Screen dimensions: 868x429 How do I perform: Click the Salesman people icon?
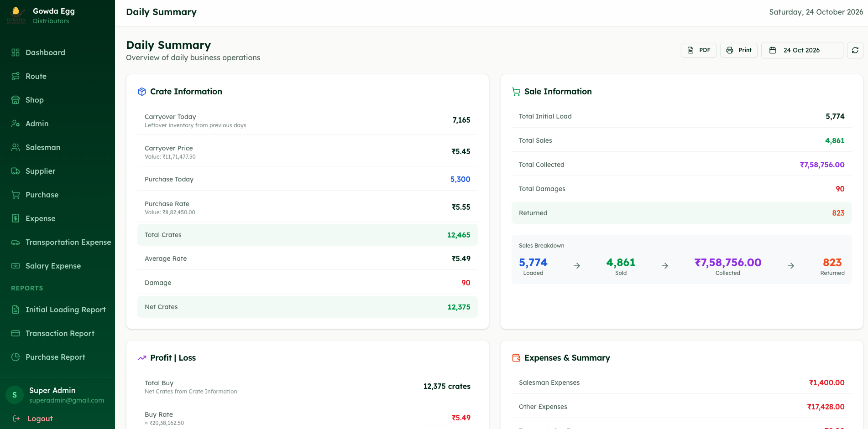16,147
